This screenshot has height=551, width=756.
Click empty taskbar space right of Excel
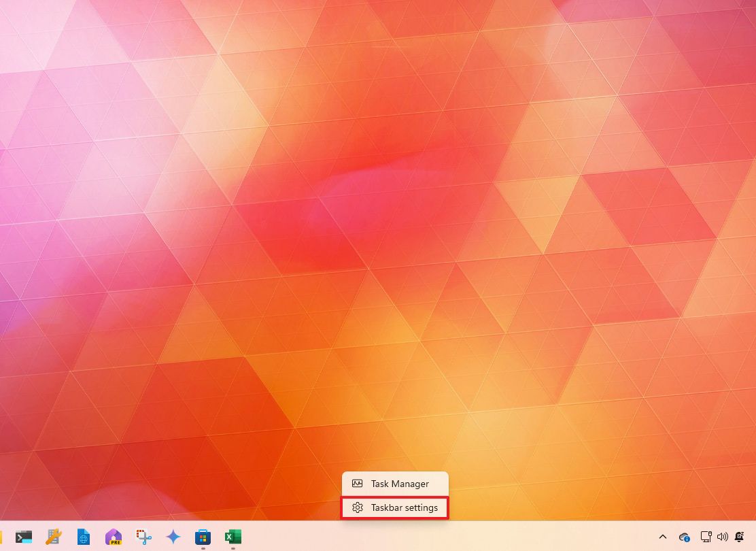click(442, 537)
